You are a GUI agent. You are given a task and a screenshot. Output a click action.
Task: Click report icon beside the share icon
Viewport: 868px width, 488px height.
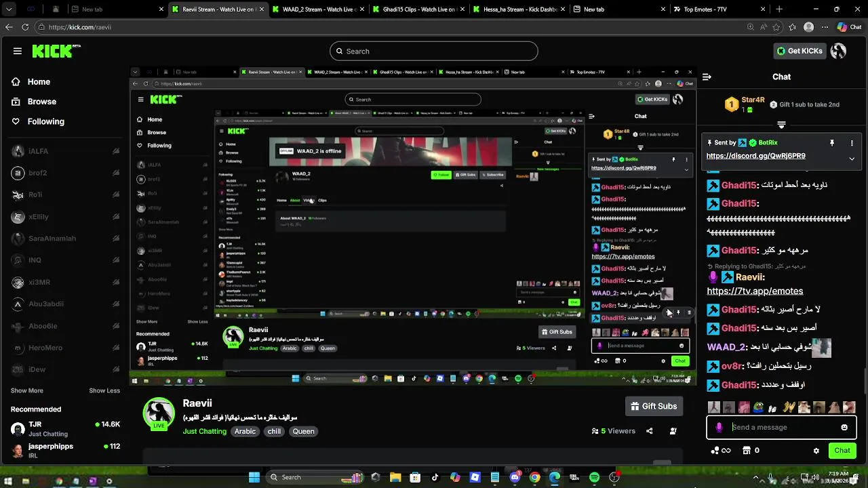click(673, 431)
